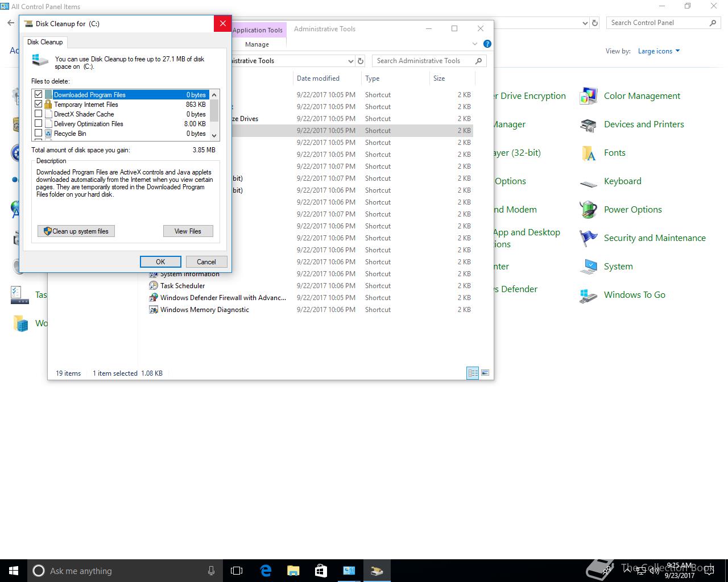Select row with 9/22/2017 10:05 PM highlighted
This screenshot has height=582, width=728.
coord(353,131)
